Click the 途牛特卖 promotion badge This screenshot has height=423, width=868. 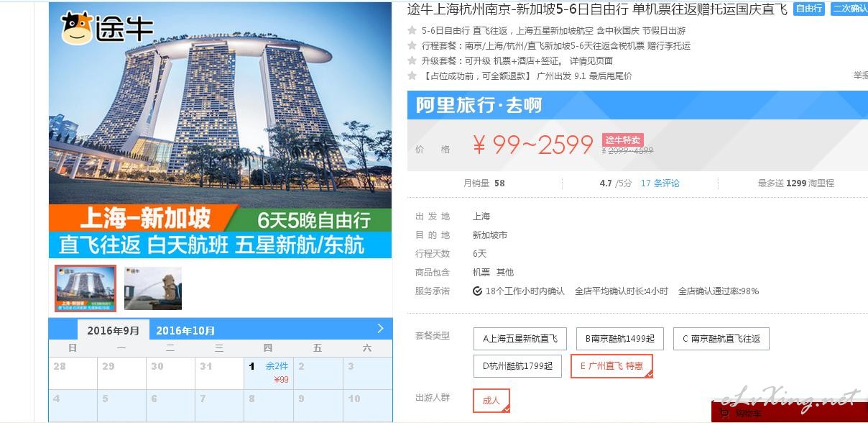[622, 140]
